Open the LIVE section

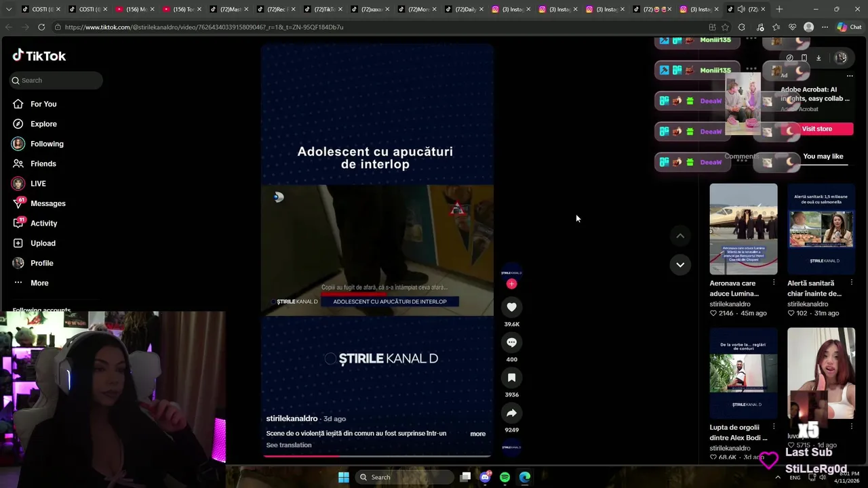click(38, 184)
